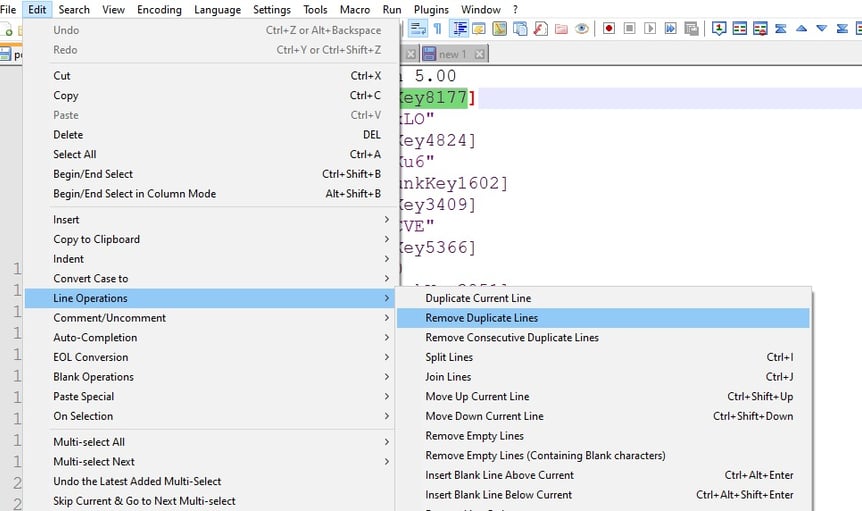Expand the Copy to Clipboard submenu
This screenshot has height=511, width=862.
(210, 240)
